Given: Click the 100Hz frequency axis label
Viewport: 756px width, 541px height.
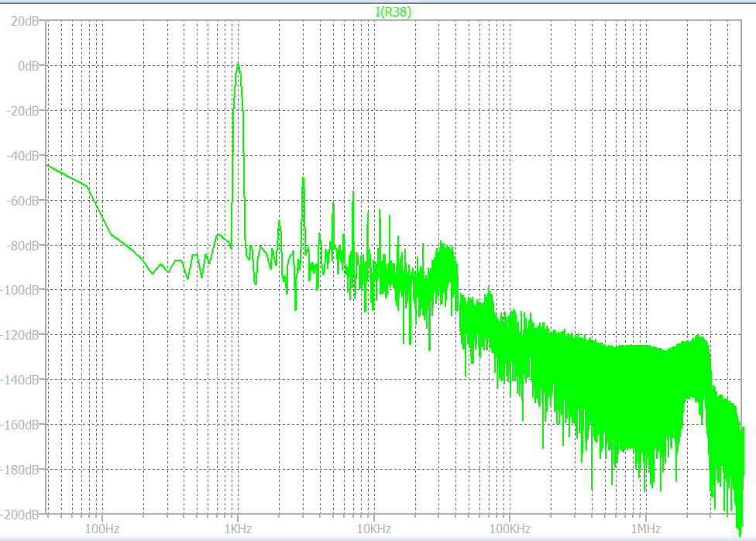Looking at the screenshot, I should pos(102,529).
